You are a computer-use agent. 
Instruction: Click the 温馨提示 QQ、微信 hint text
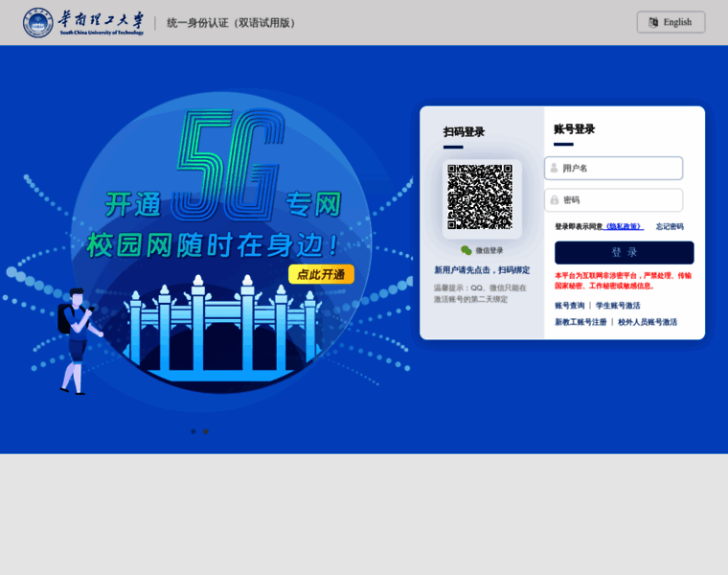point(480,293)
